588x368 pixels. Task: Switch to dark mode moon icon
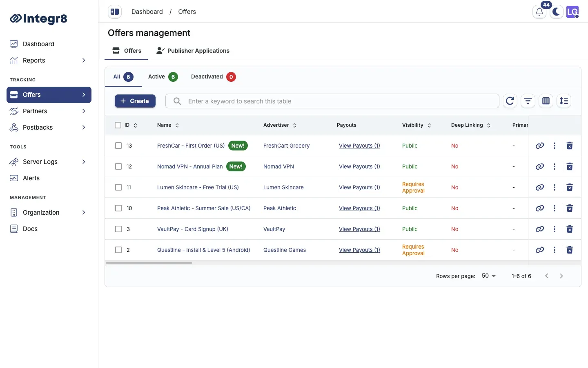click(x=556, y=12)
